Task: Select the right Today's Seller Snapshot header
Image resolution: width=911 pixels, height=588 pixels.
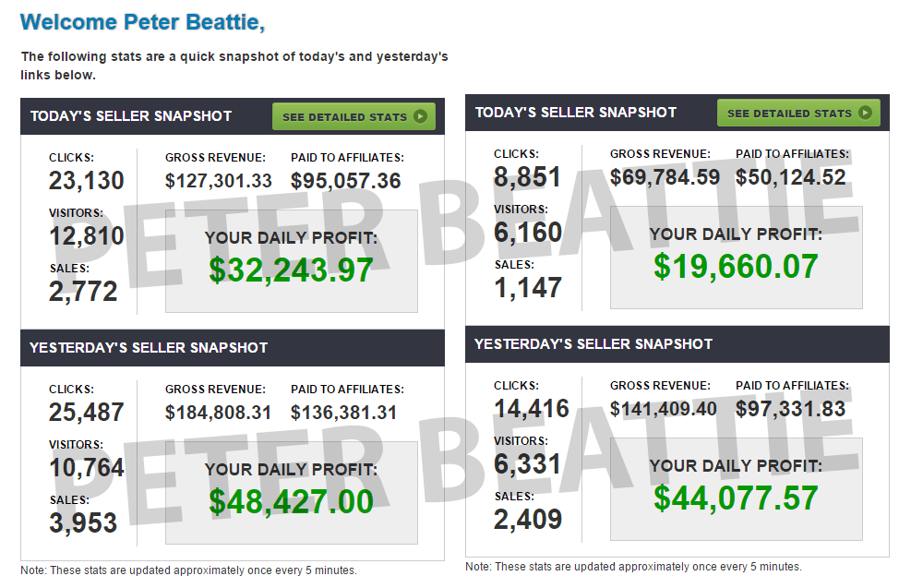Action: [576, 113]
